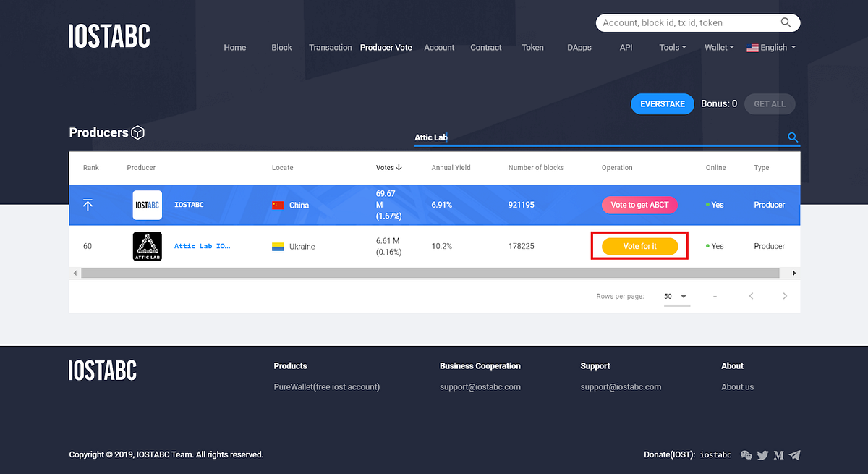Click the Attic Lab producer logo
The width and height of the screenshot is (868, 474).
(x=148, y=246)
